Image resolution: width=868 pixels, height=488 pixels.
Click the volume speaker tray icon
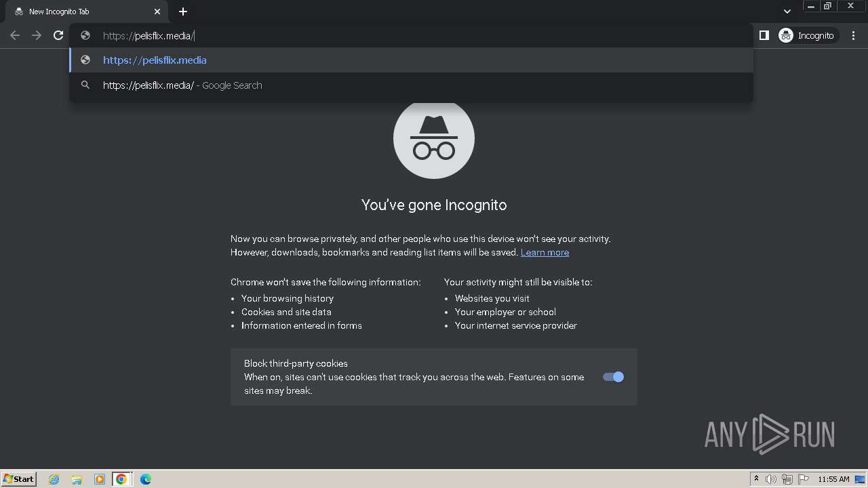point(771,479)
